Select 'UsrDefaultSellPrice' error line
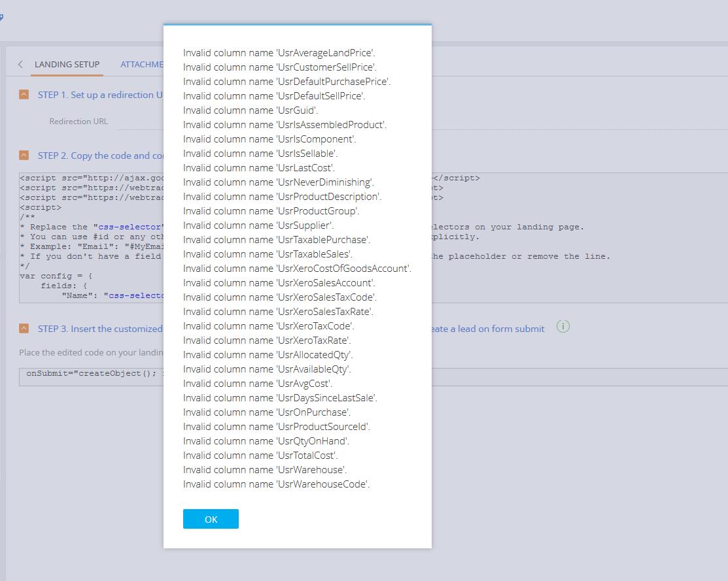The height and width of the screenshot is (581, 728). 274,96
